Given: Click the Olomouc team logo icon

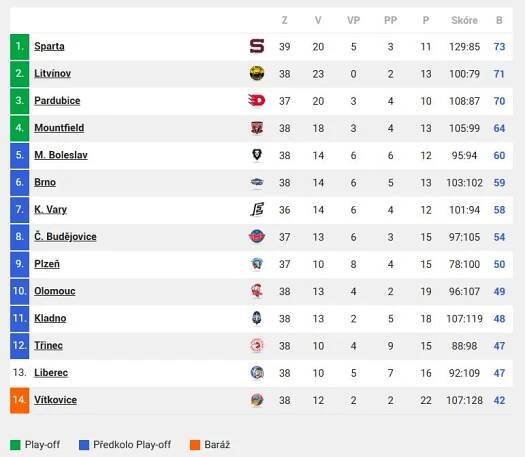Looking at the screenshot, I should tap(257, 291).
